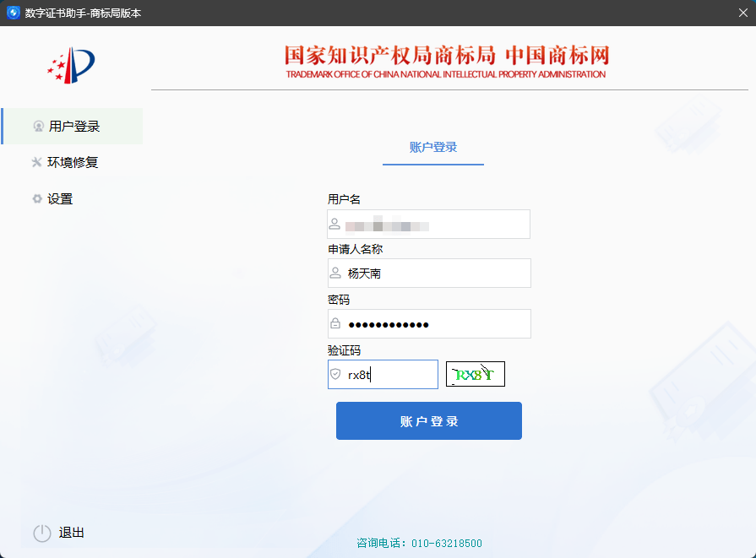756x558 pixels.
Task: Click the Trademark Office logo in the sidebar
Action: tap(71, 65)
